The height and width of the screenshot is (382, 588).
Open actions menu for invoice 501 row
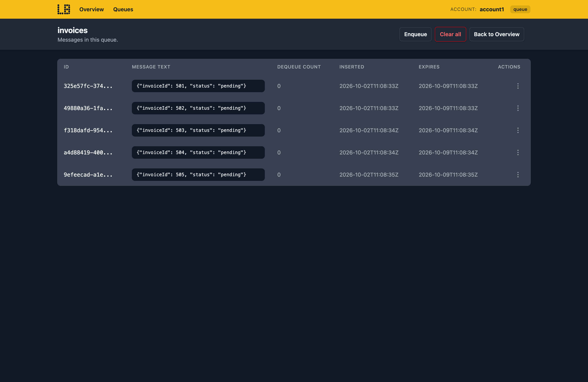[x=518, y=86]
